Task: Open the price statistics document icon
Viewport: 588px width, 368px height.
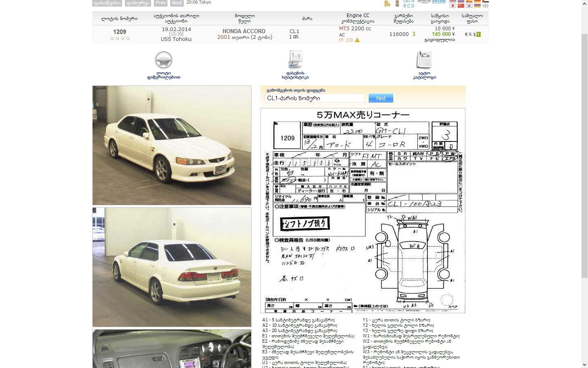Action: (x=295, y=60)
